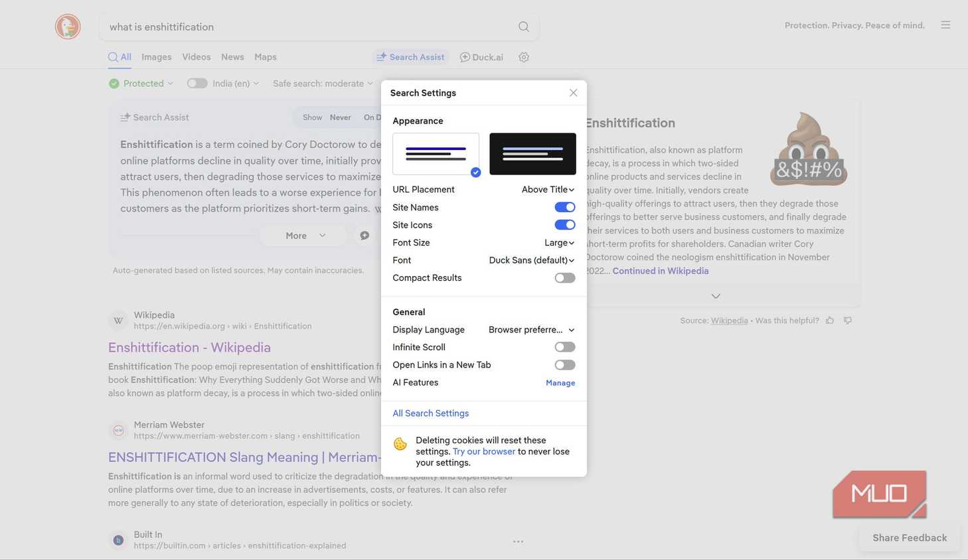Click the builtin.com result URL
This screenshot has height=560, width=968.
[240, 546]
